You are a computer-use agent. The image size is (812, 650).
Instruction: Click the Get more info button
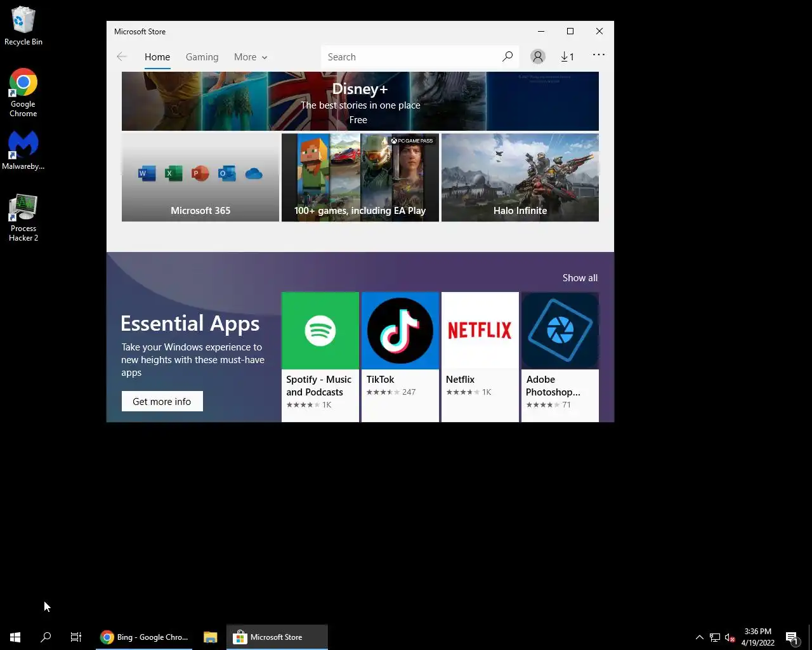(162, 401)
